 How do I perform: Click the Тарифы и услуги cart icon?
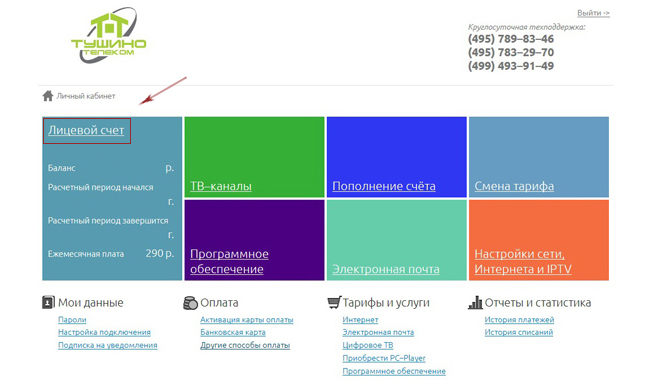pyautogui.click(x=334, y=302)
